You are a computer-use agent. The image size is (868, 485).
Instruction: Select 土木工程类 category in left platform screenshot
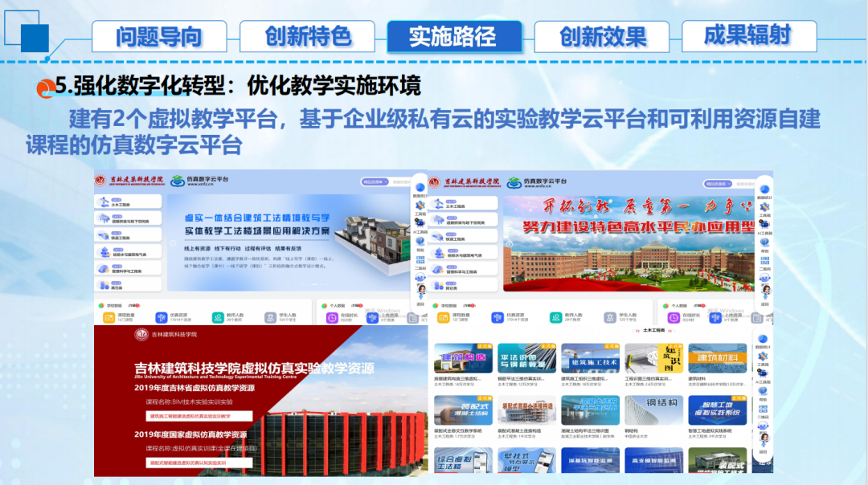128,202
